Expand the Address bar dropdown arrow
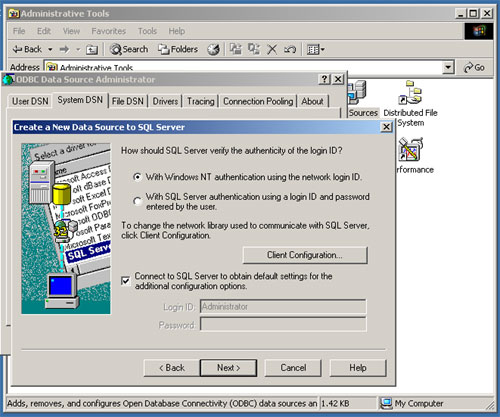500x417 pixels. 448,67
